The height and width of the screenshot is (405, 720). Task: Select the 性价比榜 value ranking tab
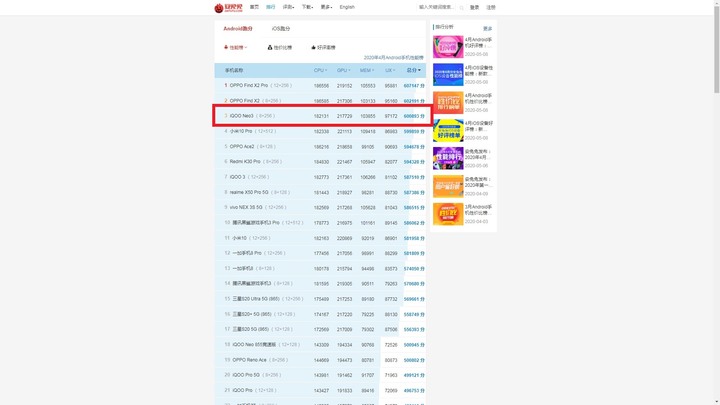[x=280, y=47]
